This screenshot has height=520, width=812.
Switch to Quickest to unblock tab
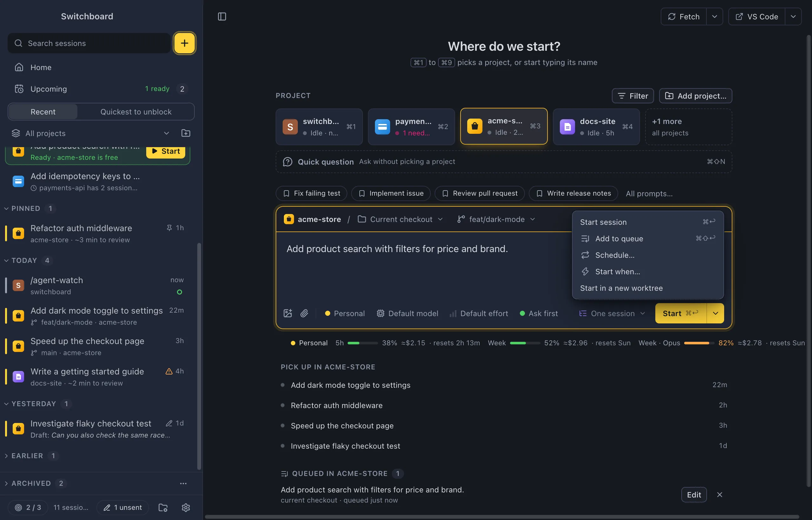coord(136,112)
